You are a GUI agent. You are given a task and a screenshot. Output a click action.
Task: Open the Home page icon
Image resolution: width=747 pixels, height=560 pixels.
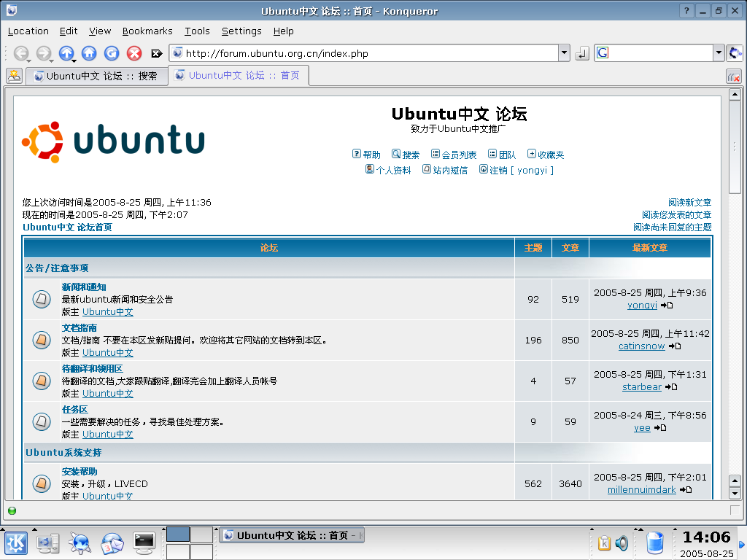coord(89,52)
